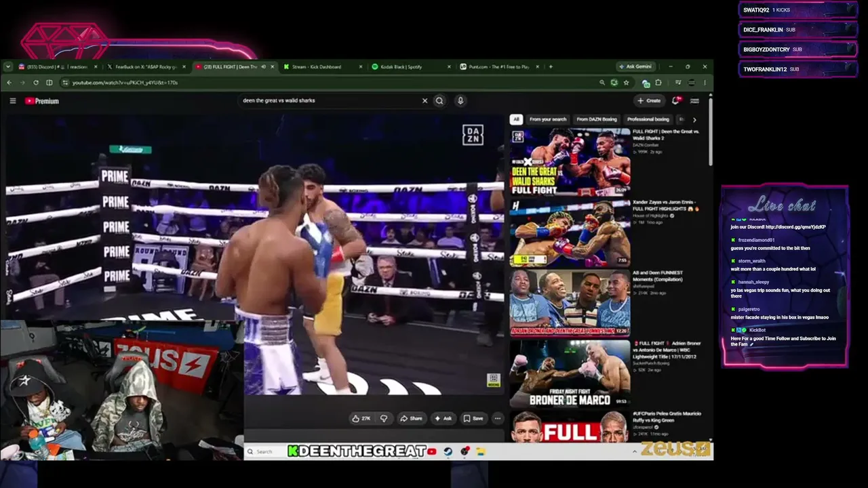
Task: Like the video with thumbs up
Action: pos(361,419)
